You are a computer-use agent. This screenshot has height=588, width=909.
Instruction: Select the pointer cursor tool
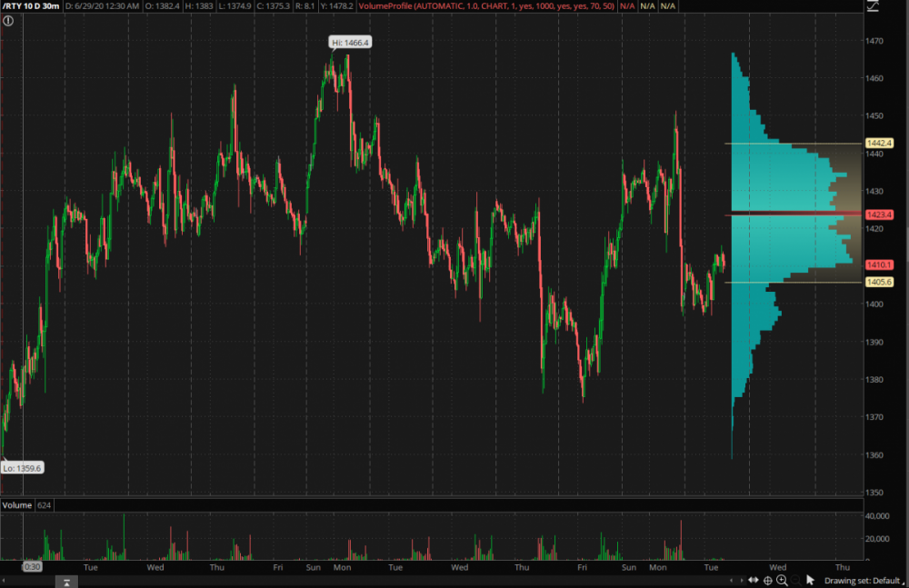811,580
